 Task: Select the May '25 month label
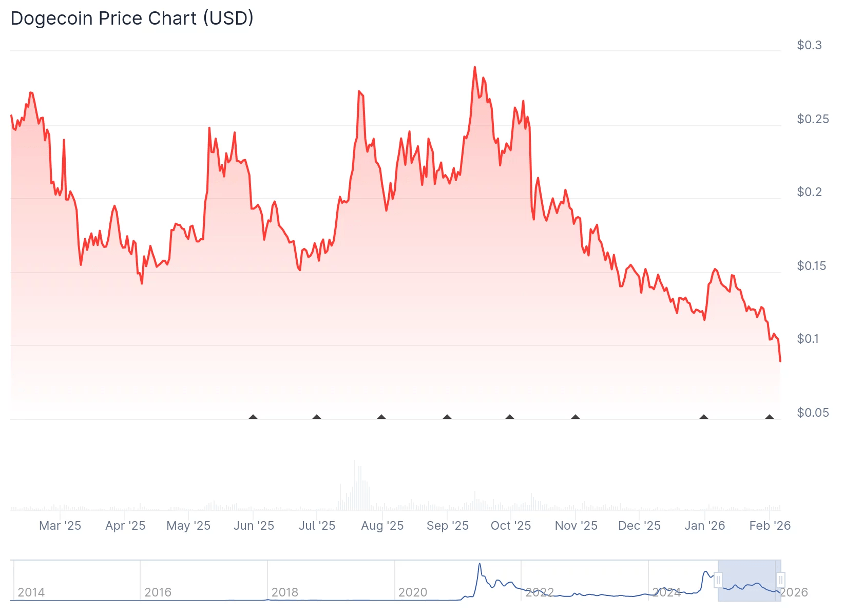(x=188, y=526)
